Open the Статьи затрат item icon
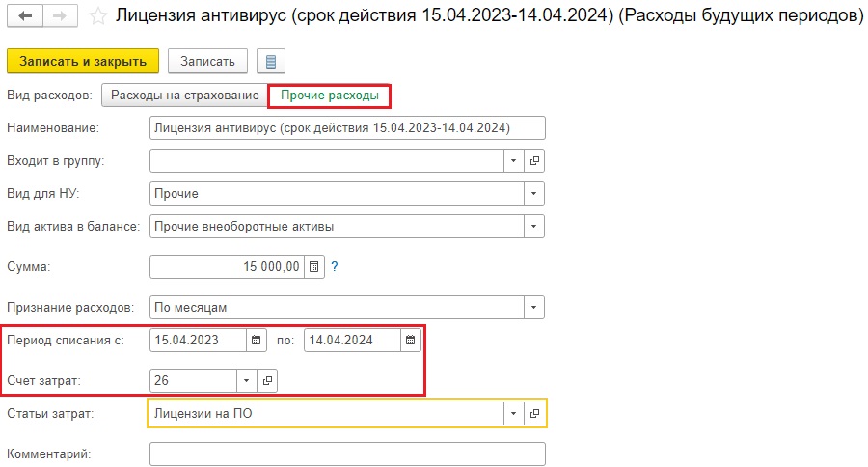This screenshot has height=467, width=868. [534, 413]
